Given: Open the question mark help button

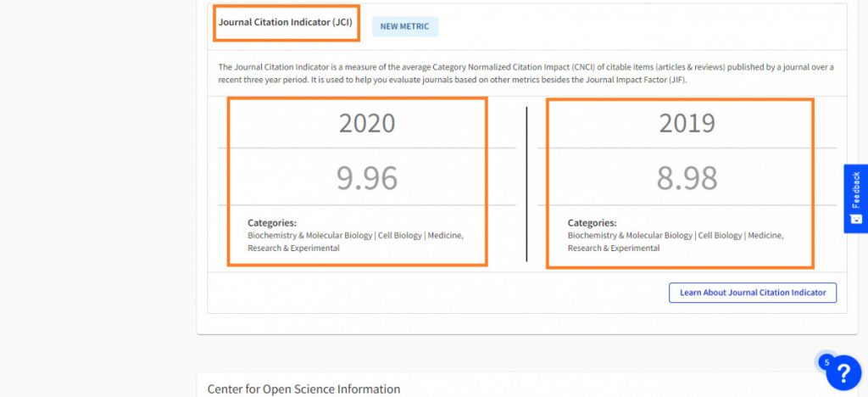Looking at the screenshot, I should coord(843,373).
